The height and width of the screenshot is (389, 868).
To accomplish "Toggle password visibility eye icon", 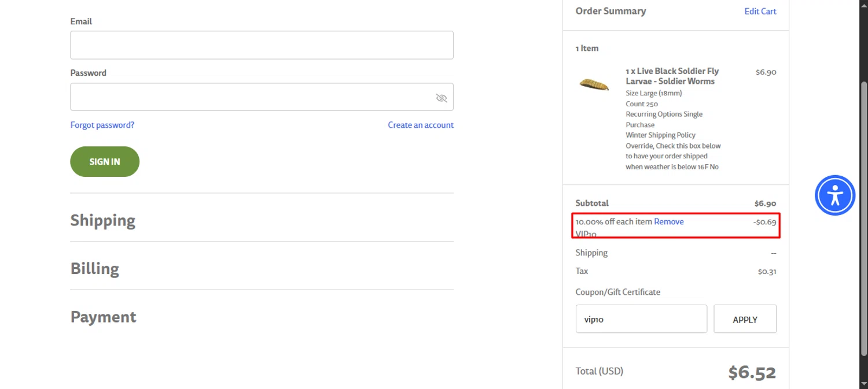I will click(x=442, y=98).
